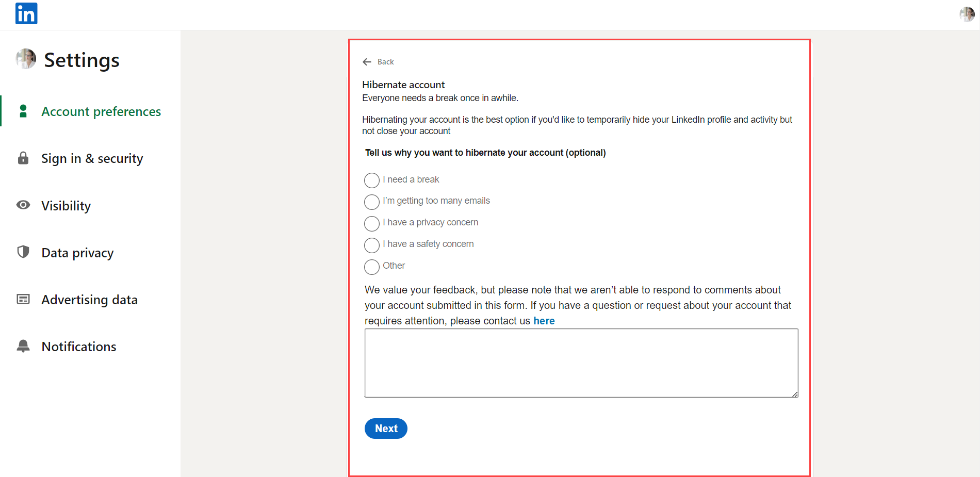The image size is (980, 477).
Task: Open the Advertising data settings section
Action: point(89,299)
